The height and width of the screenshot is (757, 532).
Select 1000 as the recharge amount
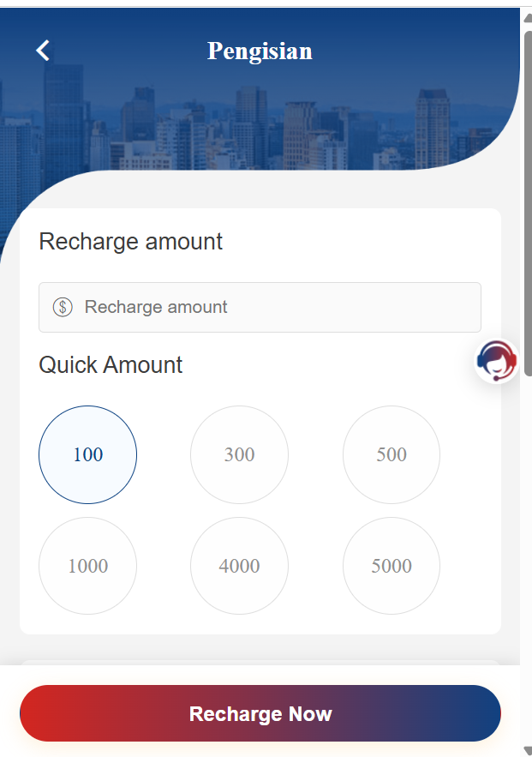click(x=87, y=566)
